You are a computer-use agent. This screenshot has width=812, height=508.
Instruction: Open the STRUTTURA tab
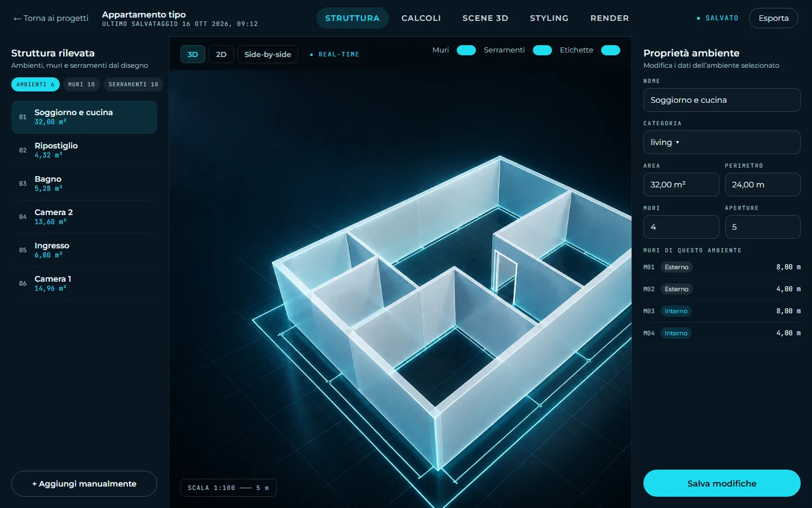click(x=352, y=18)
